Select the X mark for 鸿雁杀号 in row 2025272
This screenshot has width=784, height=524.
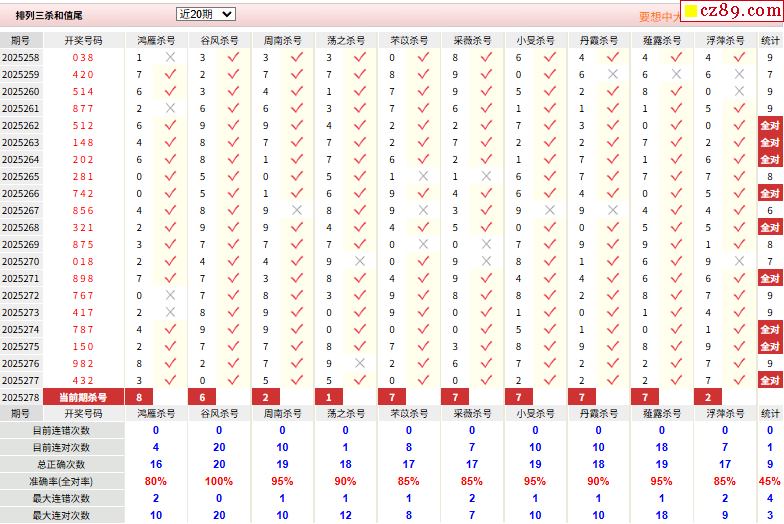[x=170, y=295]
